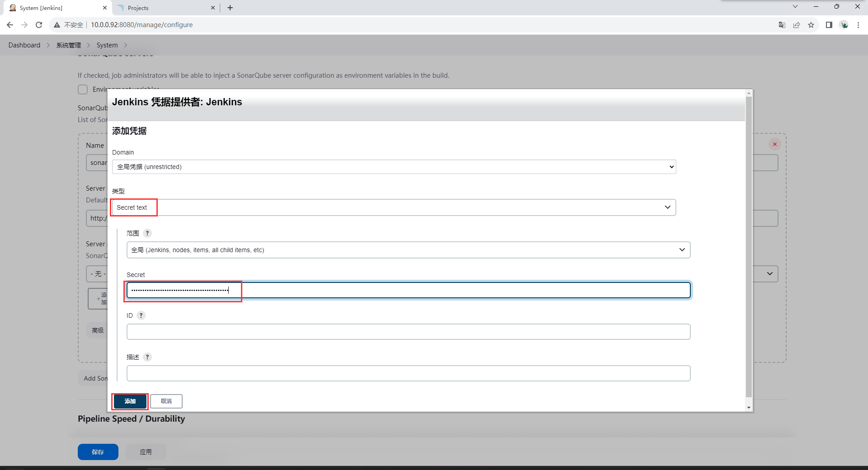Click the not-secure warning icon

coord(57,25)
